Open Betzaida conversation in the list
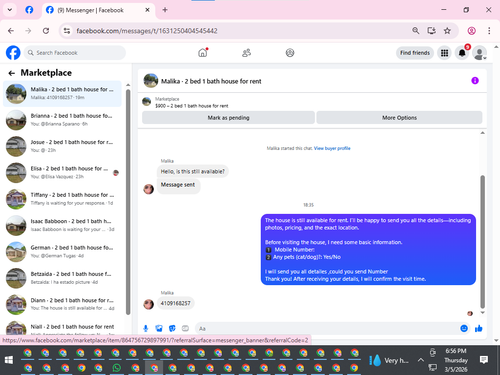This screenshot has height=375, width=500. click(x=62, y=278)
